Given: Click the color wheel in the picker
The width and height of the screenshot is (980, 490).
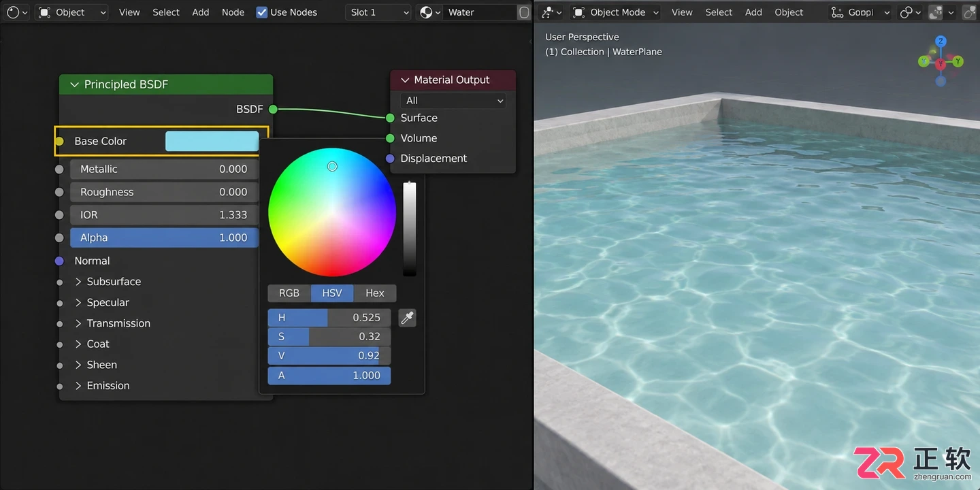Looking at the screenshot, I should [332, 212].
